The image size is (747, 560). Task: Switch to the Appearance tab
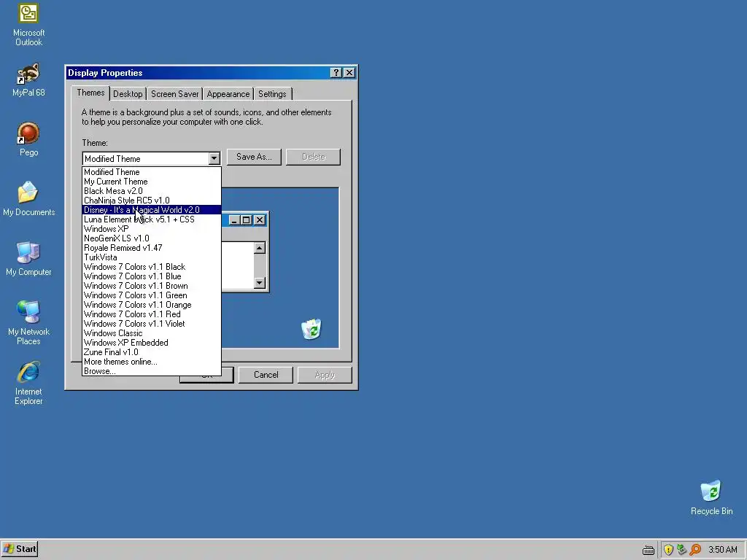[x=228, y=94]
